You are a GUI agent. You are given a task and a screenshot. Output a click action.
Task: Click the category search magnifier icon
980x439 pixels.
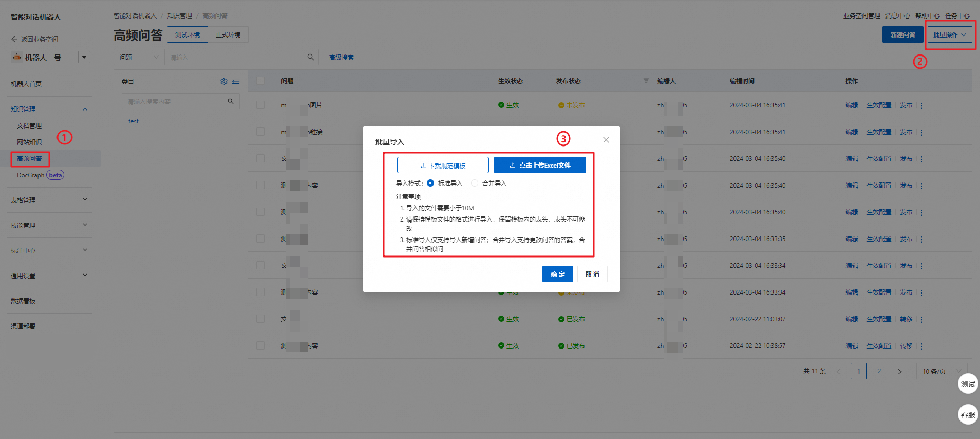pos(231,101)
